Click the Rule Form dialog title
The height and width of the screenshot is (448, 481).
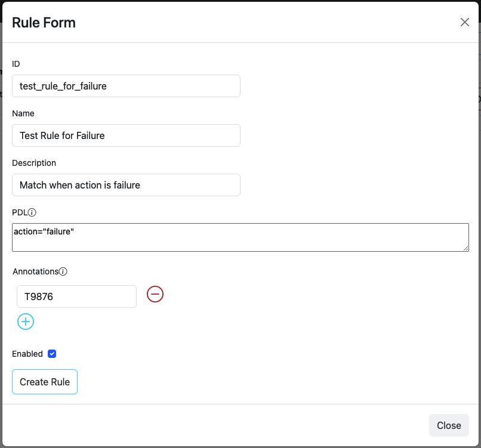[x=44, y=23]
